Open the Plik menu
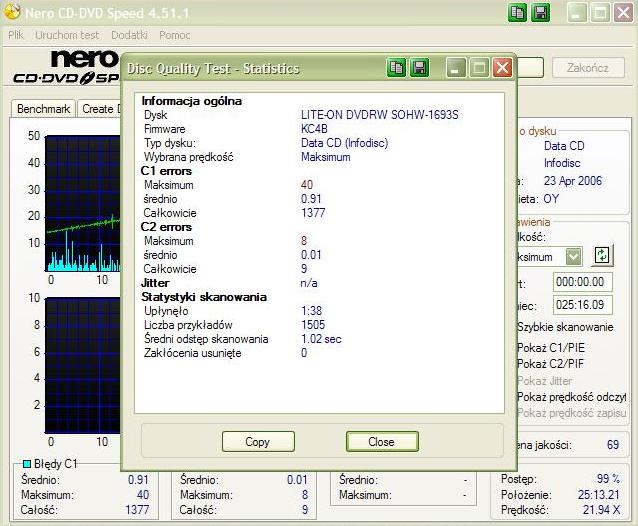 coord(16,35)
